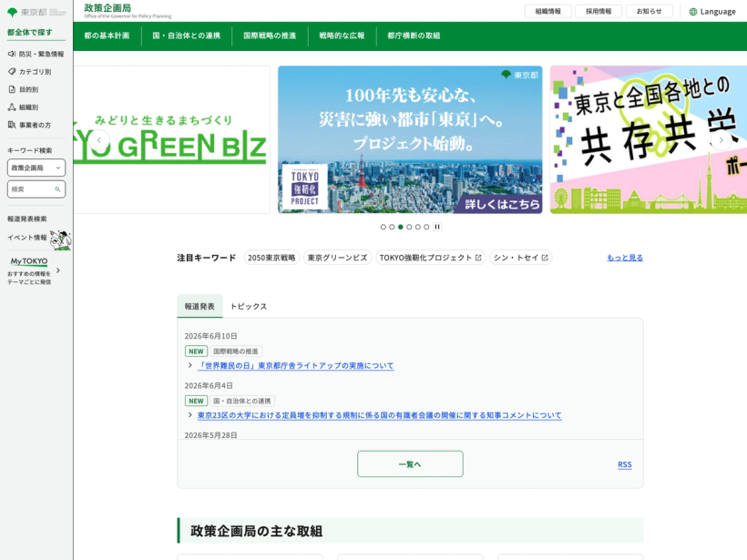This screenshot has width=747, height=560.
Task: Open 東京23区の大学 定員増 article link
Action: (379, 415)
